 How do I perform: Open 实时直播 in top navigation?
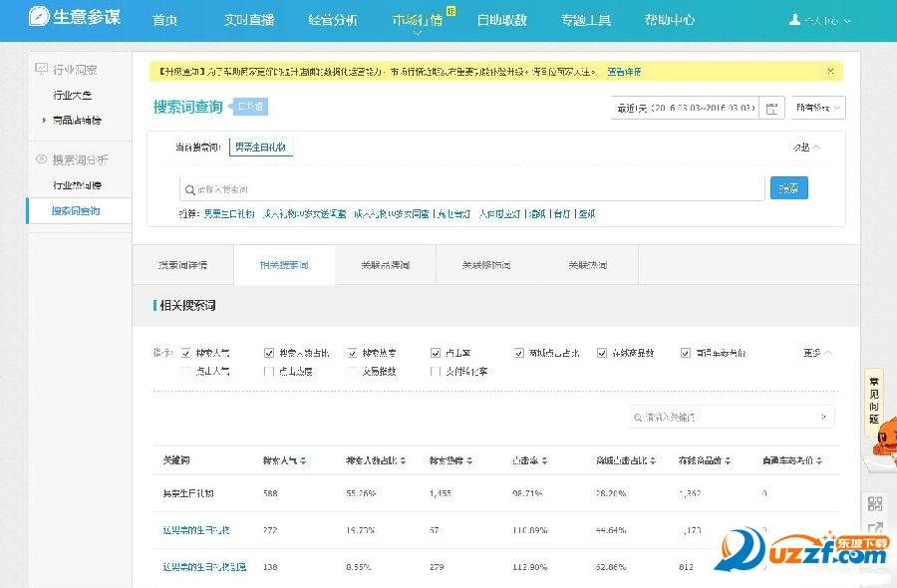point(249,20)
